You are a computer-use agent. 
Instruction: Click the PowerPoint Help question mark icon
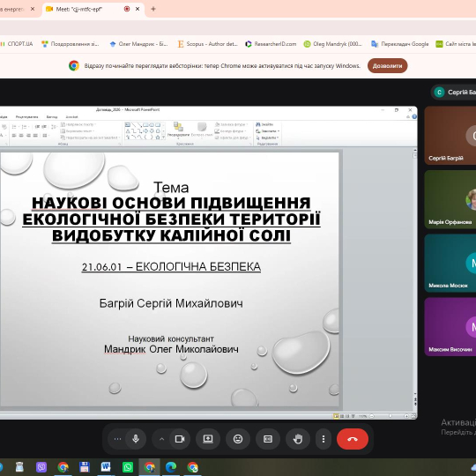click(x=414, y=117)
